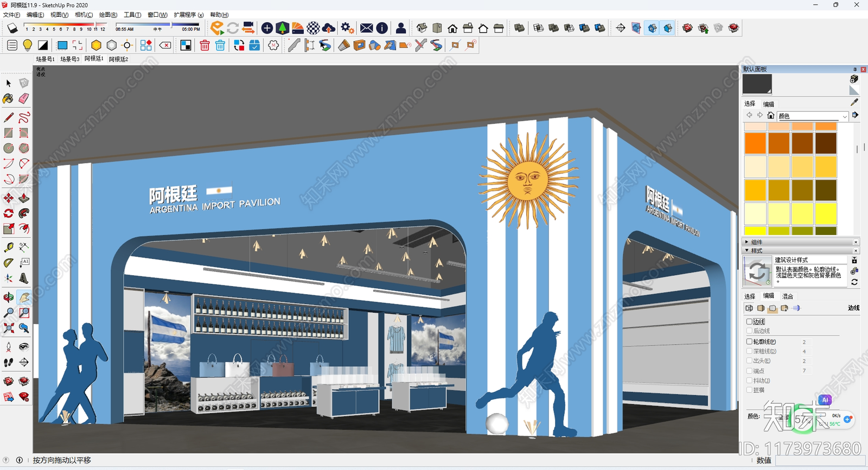
Task: Switch to scene tab 场景号1
Action: pos(46,59)
